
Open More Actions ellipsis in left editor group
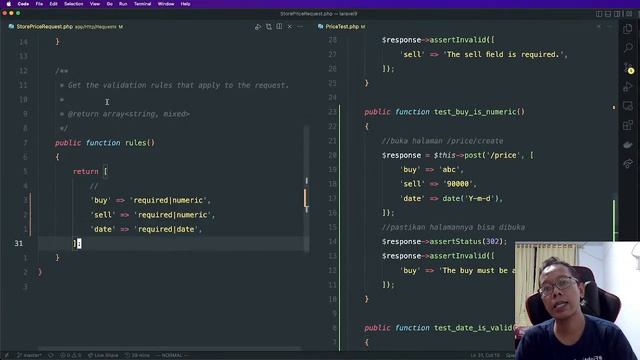tap(300, 27)
